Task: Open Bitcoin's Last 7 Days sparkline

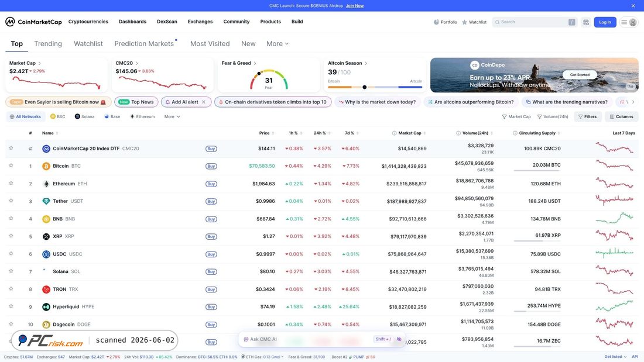Action: [614, 166]
